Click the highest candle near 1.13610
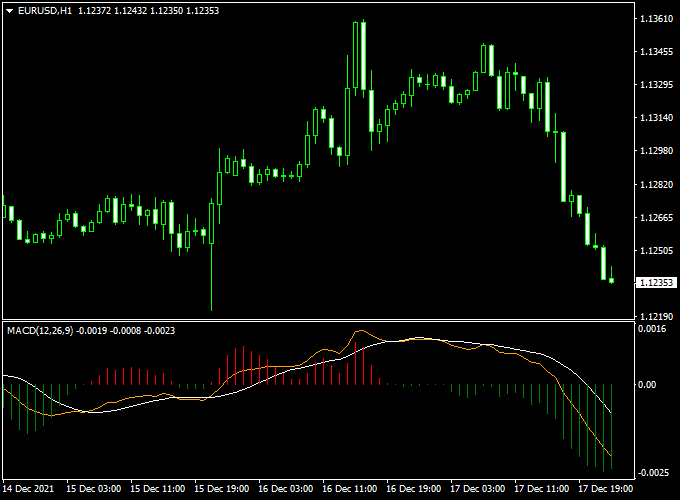680x500 pixels. point(363,56)
